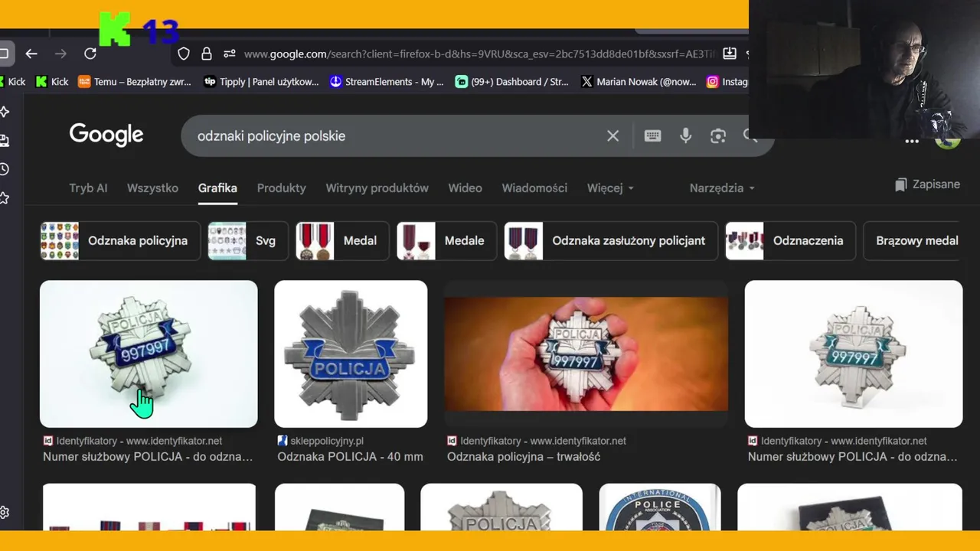Click the browser address bar URL
980x551 pixels.
479,54
